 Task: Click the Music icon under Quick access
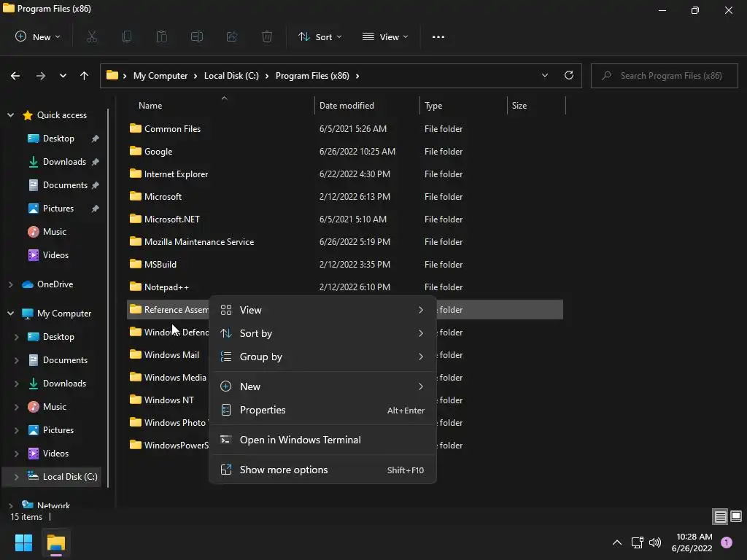[34, 231]
